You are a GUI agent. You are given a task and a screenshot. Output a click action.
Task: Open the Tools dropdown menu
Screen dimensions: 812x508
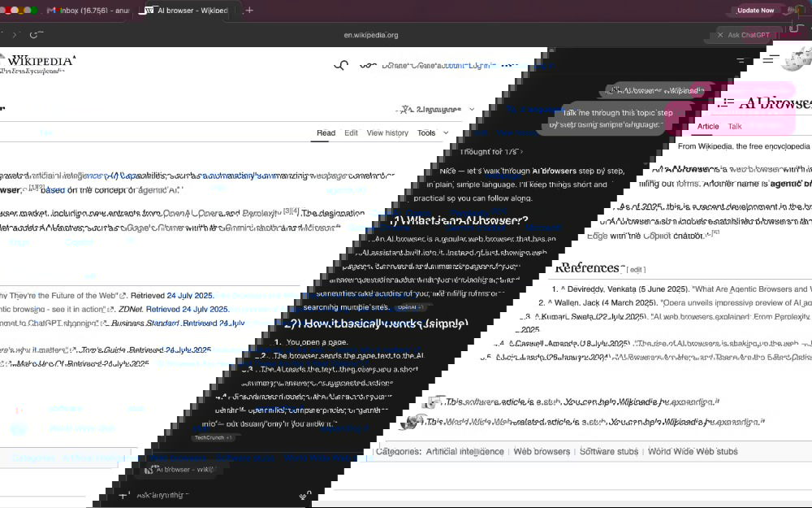coord(431,133)
